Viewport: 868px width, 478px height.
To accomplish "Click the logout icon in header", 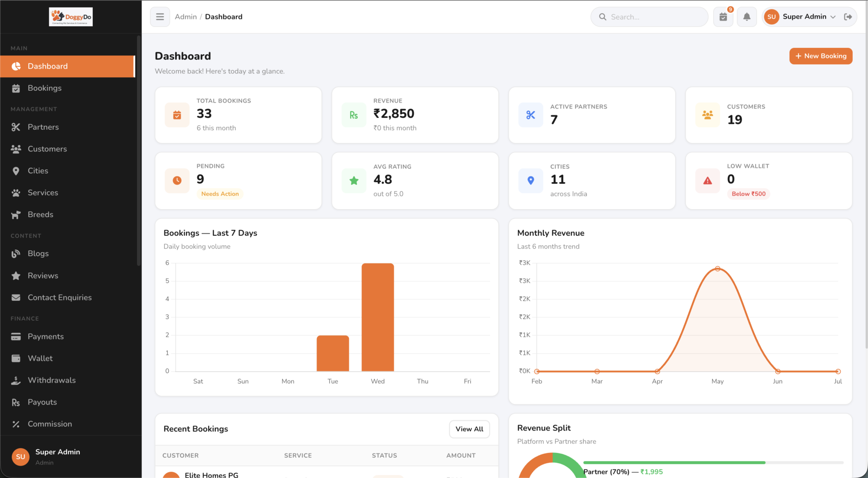I will [848, 17].
